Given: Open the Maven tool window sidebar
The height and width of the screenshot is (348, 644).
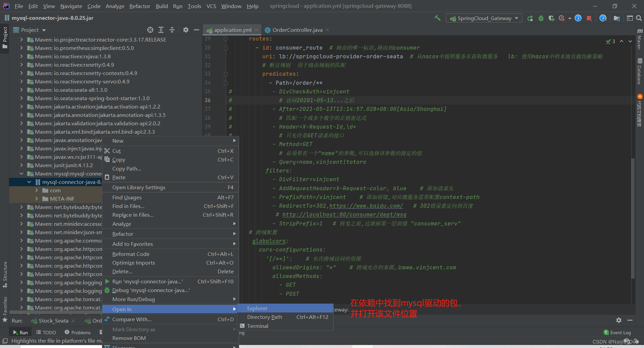Looking at the screenshot, I should (x=640, y=39).
